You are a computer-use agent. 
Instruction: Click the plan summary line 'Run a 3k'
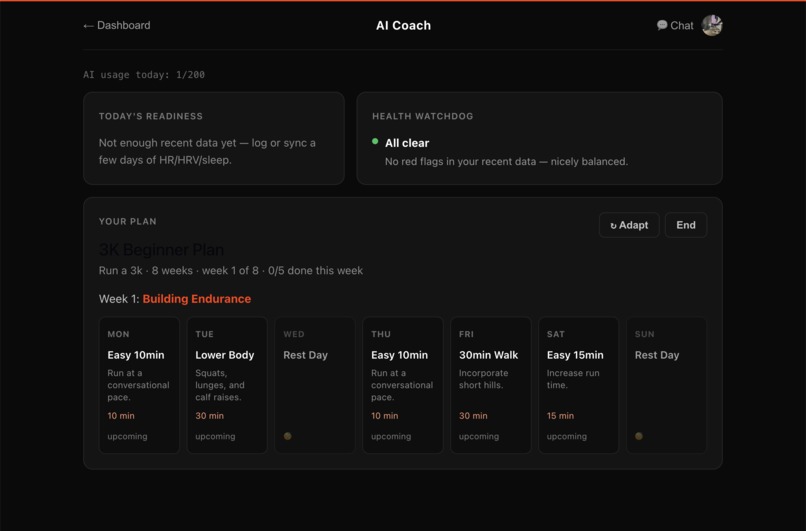pos(231,270)
